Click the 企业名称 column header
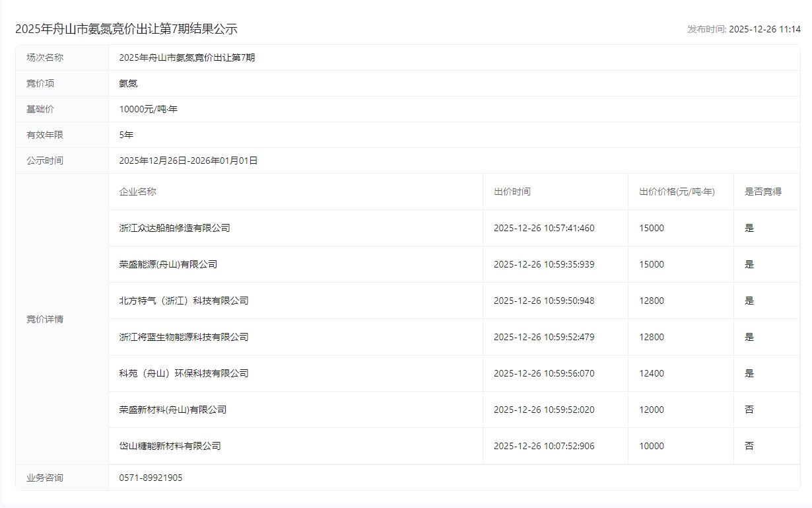This screenshot has height=508, width=812. 137,192
